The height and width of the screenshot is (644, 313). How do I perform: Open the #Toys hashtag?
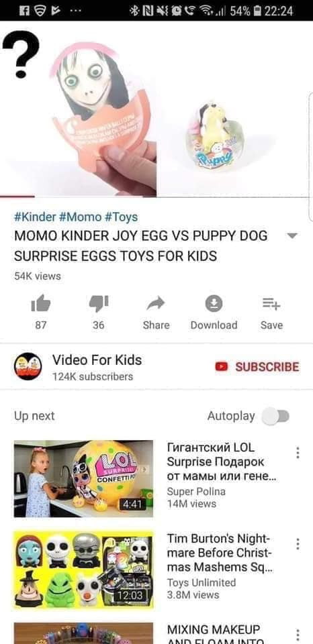pyautogui.click(x=122, y=217)
